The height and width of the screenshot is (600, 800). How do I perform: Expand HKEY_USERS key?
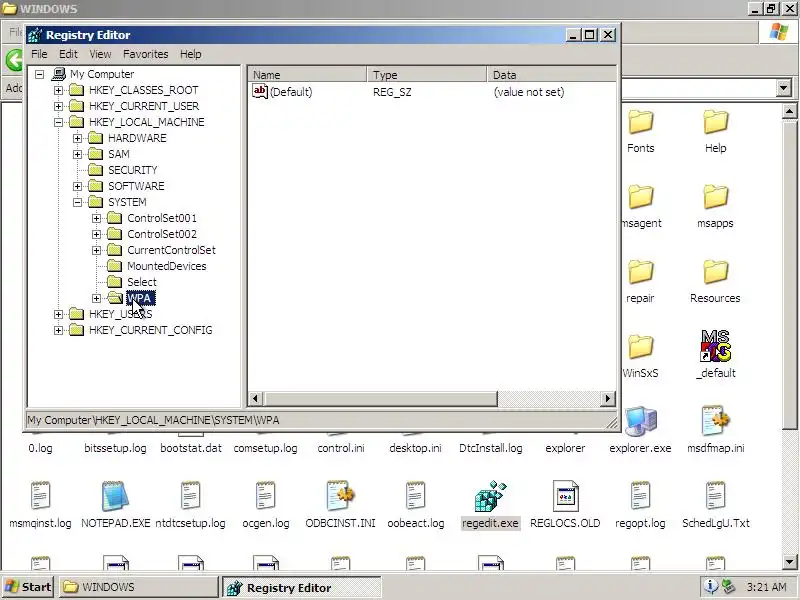(x=59, y=314)
